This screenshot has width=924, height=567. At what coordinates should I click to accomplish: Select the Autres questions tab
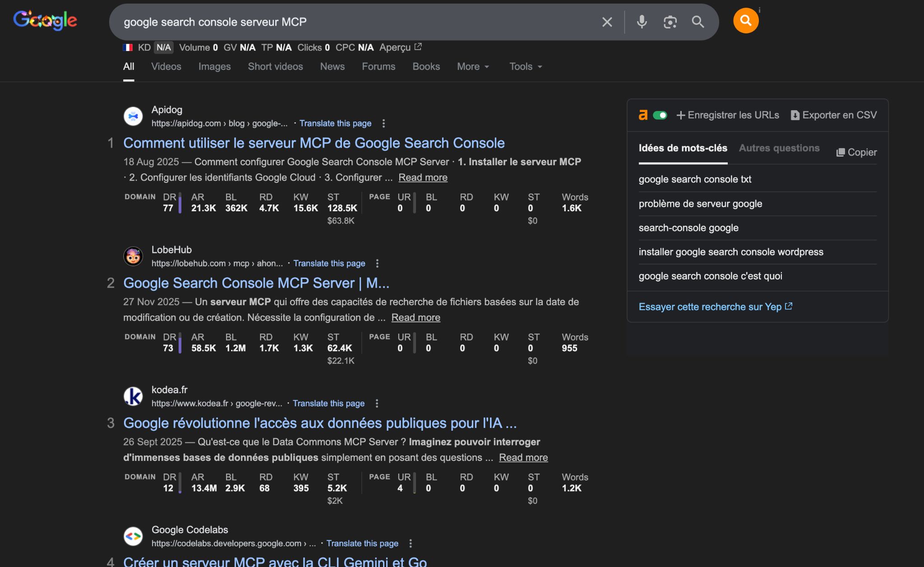point(779,148)
